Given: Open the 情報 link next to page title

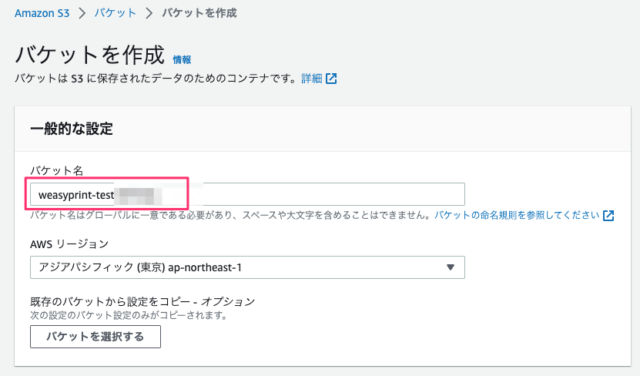Looking at the screenshot, I should click(182, 60).
